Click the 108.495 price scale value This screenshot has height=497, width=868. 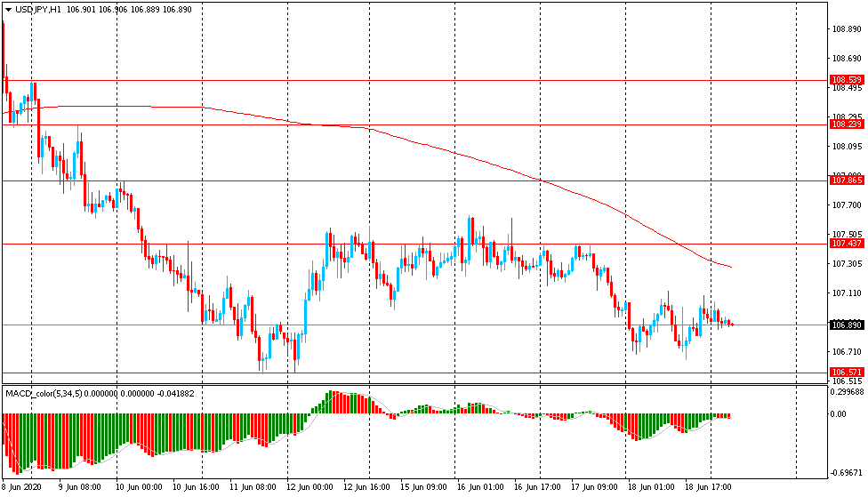click(847, 88)
